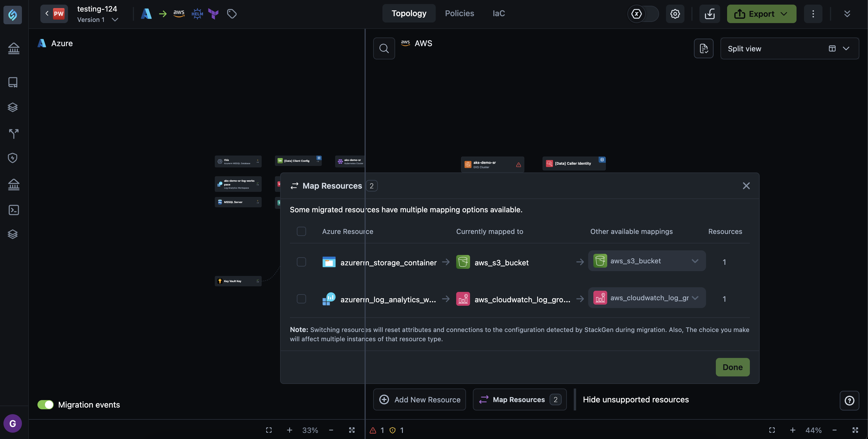868x439 pixels.
Task: Click the red warning count indicator
Action: click(x=377, y=430)
